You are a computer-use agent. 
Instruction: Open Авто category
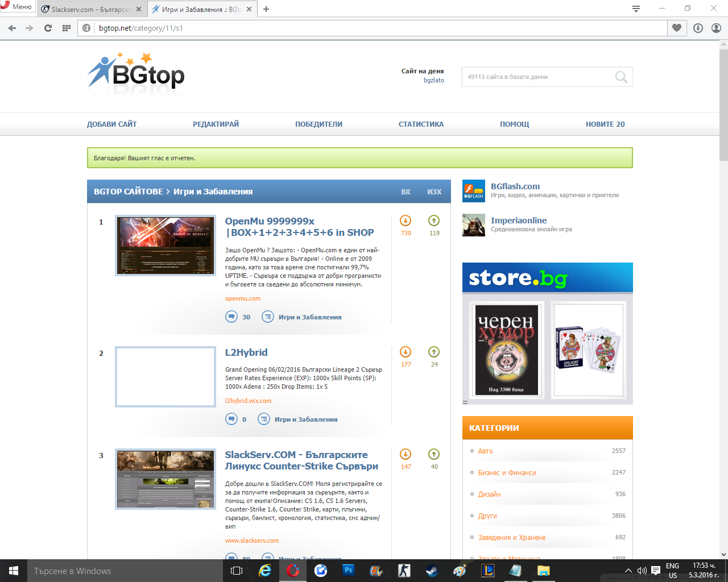coord(485,451)
